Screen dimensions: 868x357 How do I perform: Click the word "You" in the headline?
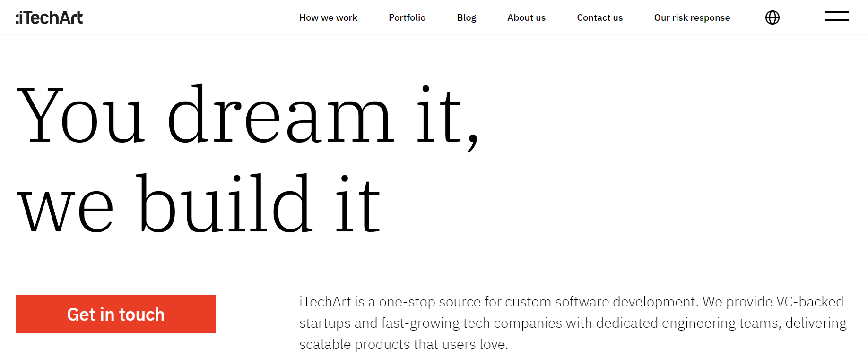[80, 116]
